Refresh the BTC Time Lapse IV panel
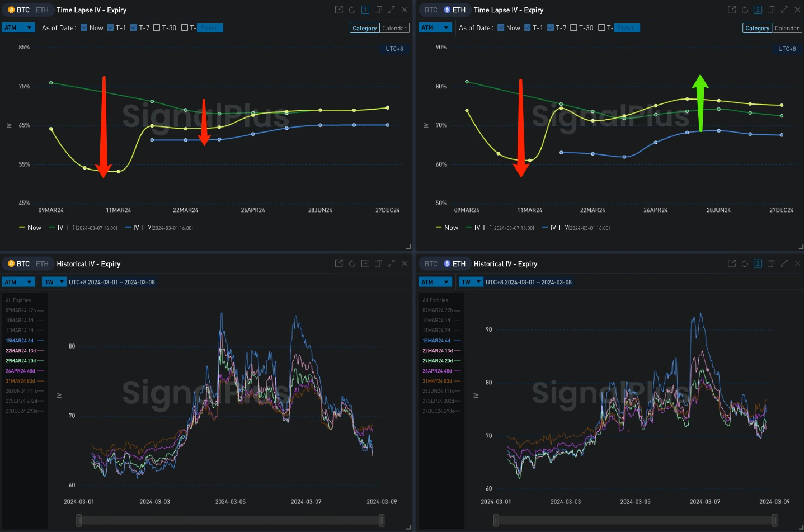This screenshot has width=804, height=532. (x=351, y=10)
